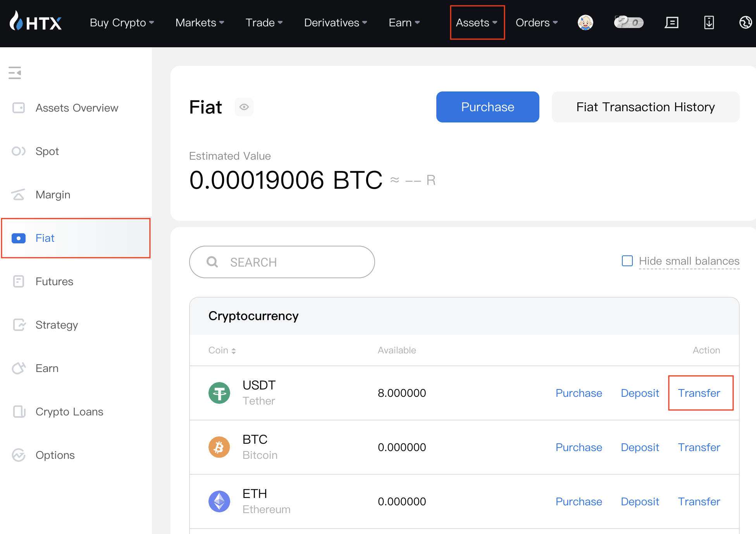Click the BTC Bitcoin coin icon
756x534 pixels.
coord(219,447)
